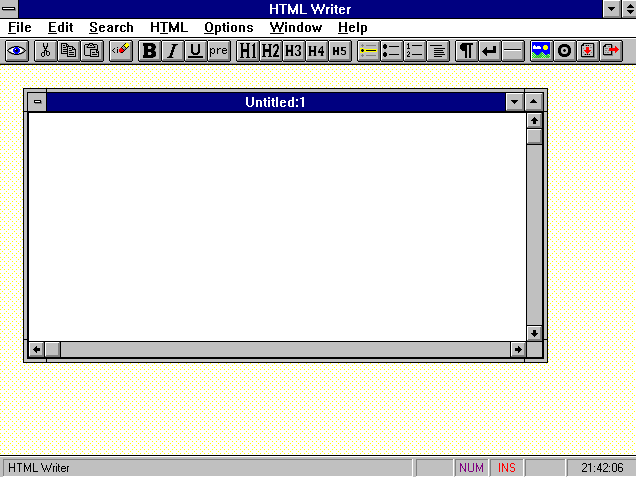This screenshot has width=636, height=477.
Task: Minimize the Untitled:1 document window
Action: (x=514, y=102)
